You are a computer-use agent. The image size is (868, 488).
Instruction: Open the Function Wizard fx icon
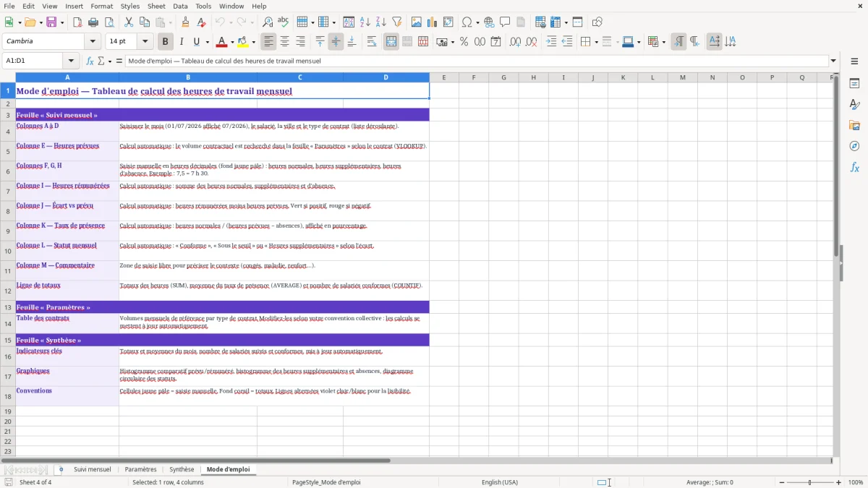pyautogui.click(x=90, y=61)
